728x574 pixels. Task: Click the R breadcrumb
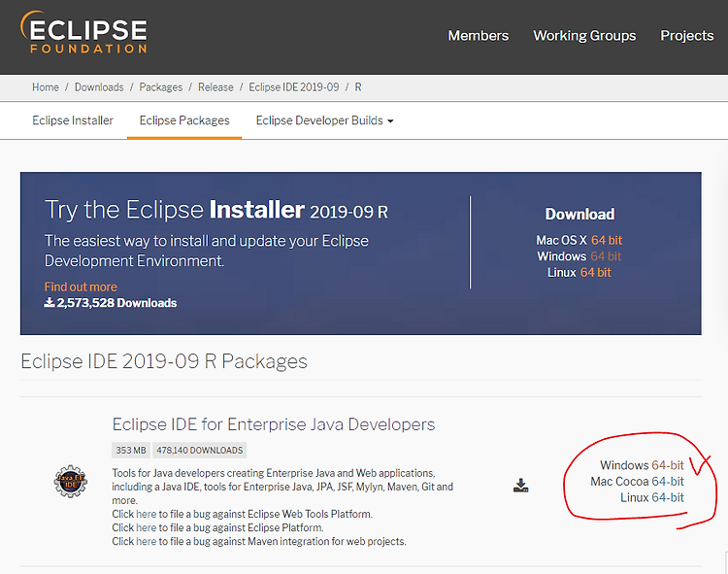click(x=358, y=87)
